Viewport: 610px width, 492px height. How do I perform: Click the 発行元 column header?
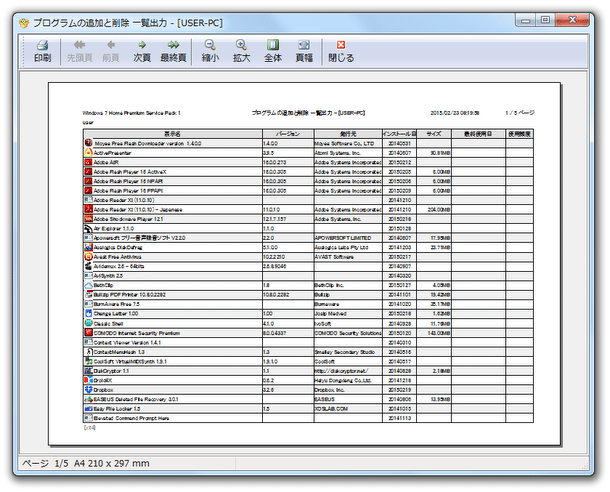pyautogui.click(x=348, y=134)
